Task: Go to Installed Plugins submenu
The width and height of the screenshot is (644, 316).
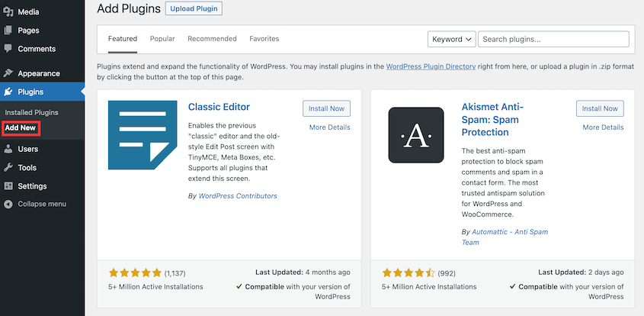Action: (31, 112)
